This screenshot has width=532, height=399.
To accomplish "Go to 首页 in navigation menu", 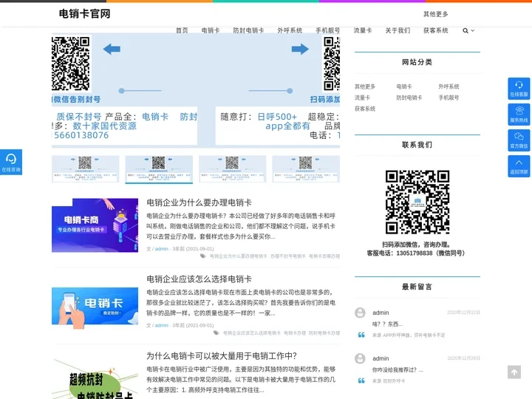I will pos(182,30).
